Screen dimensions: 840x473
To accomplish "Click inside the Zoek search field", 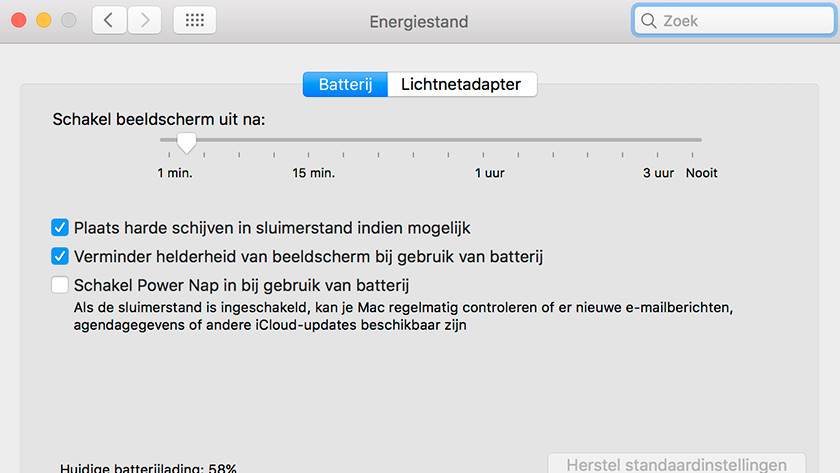I will (733, 21).
